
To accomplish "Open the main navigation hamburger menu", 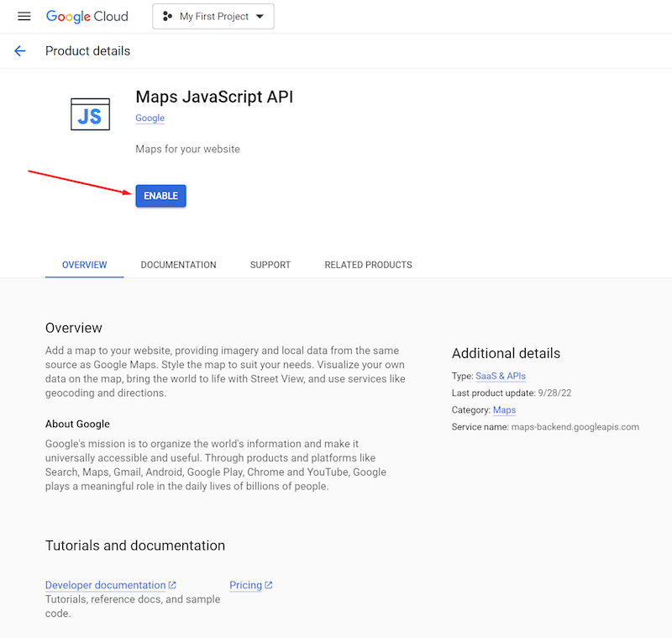I will tap(24, 17).
